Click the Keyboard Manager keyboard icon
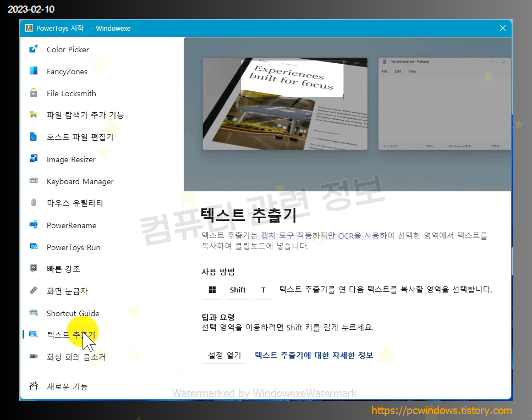Image resolution: width=532 pixels, height=420 pixels. [33, 180]
